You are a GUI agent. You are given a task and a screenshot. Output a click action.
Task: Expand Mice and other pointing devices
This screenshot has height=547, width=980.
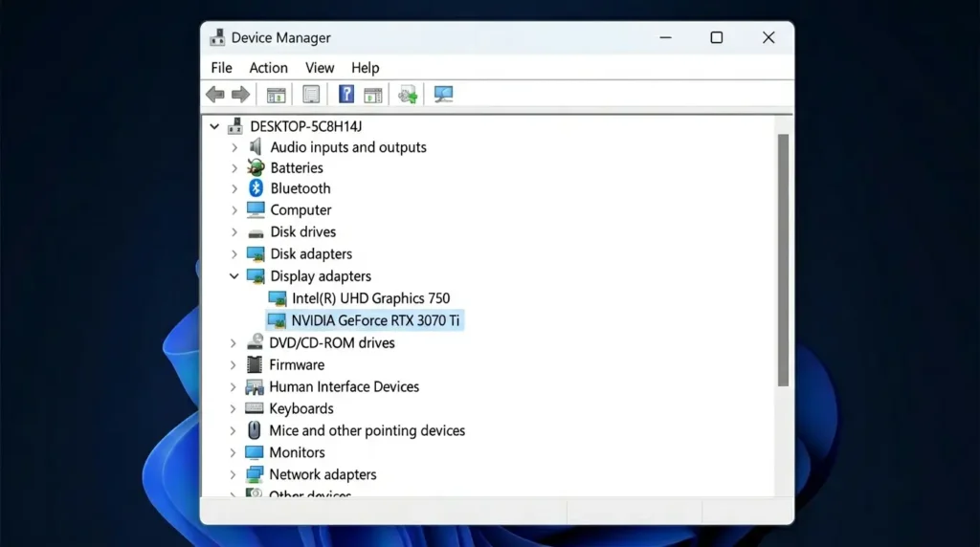(x=234, y=431)
